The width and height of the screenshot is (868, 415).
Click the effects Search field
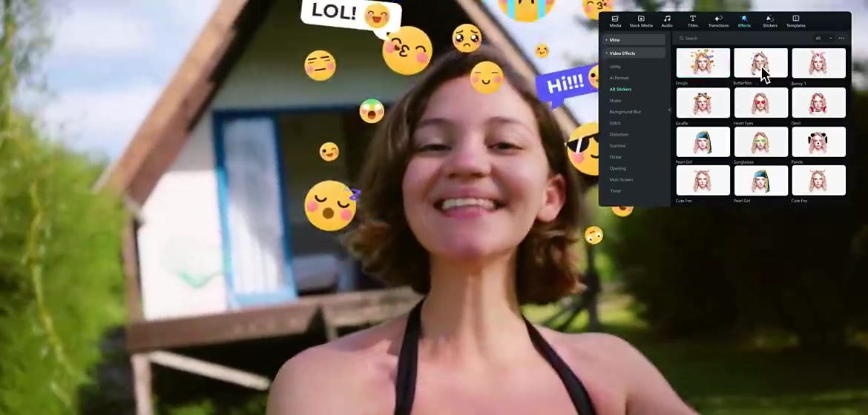point(742,39)
